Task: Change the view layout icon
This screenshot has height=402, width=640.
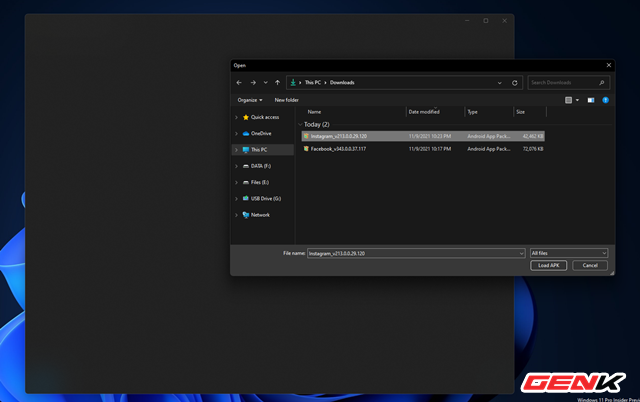Action: pos(568,100)
